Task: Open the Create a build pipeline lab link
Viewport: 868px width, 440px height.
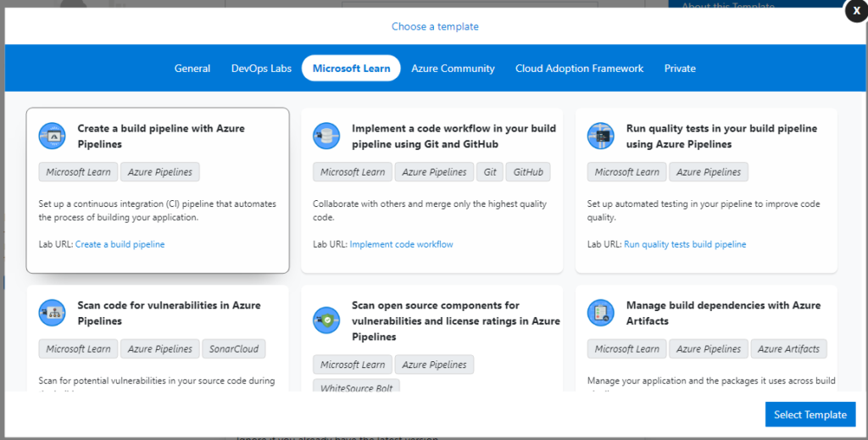Action: click(120, 244)
